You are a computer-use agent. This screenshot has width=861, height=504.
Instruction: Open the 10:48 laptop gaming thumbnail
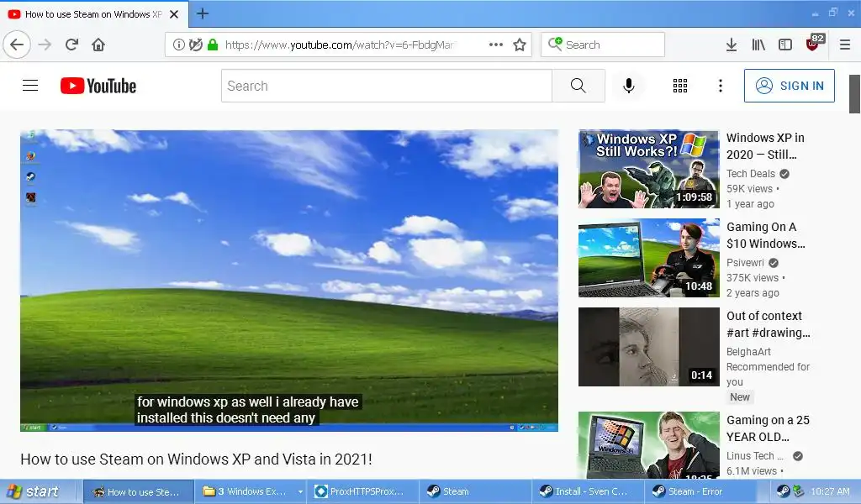648,258
